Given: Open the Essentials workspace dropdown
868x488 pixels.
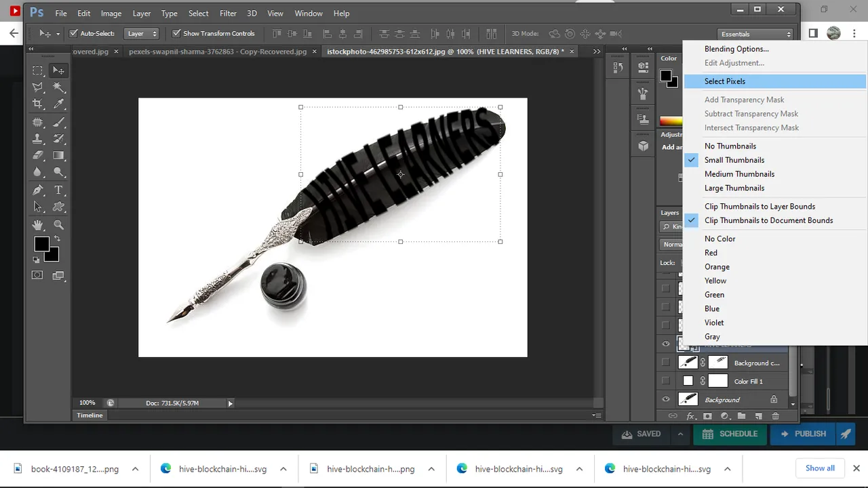Looking at the screenshot, I should tap(755, 34).
